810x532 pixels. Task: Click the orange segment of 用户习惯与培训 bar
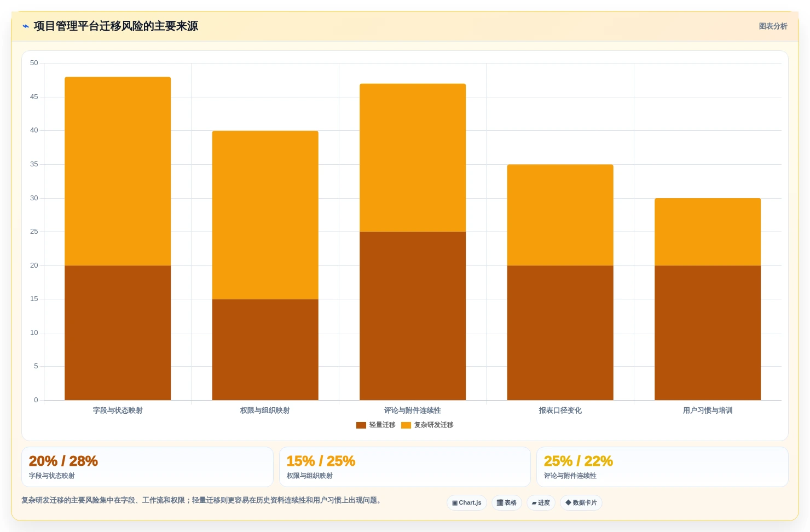[708, 232]
